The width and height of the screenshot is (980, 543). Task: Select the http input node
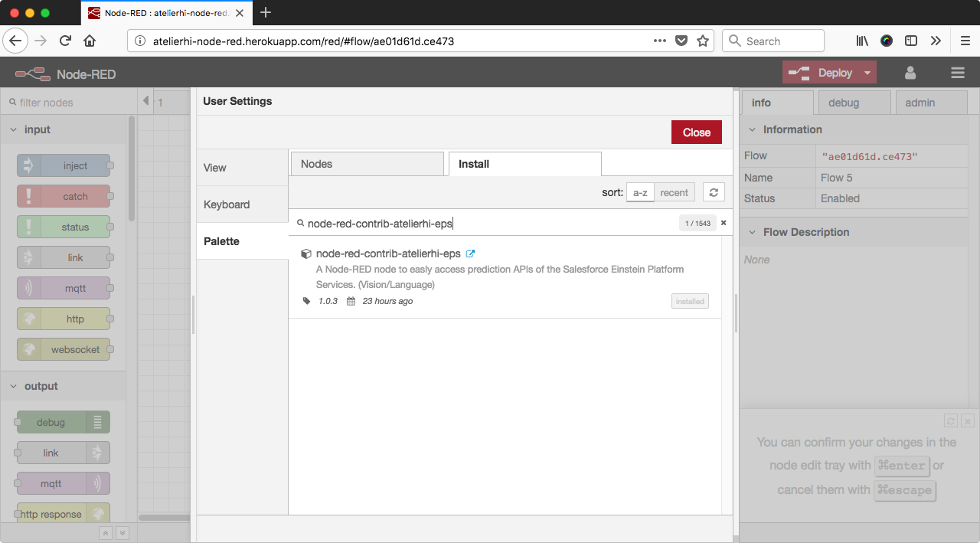tap(65, 319)
